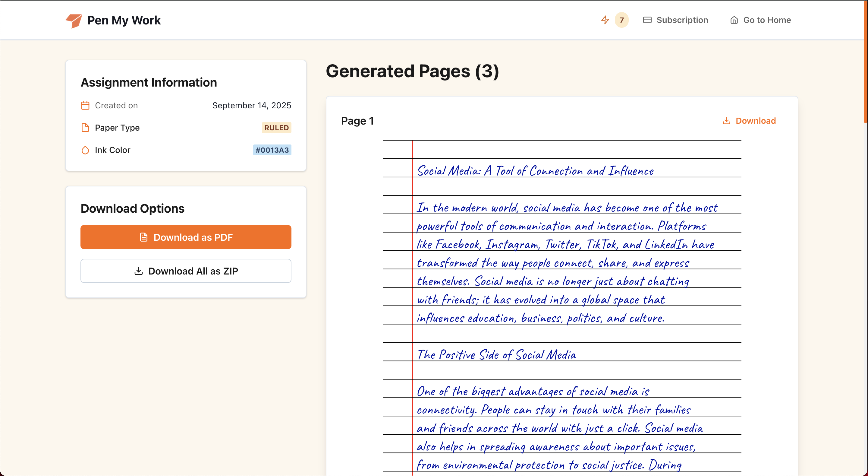Screen dimensions: 868x476
Task: Click the Download Options heading
Action: pos(132,208)
